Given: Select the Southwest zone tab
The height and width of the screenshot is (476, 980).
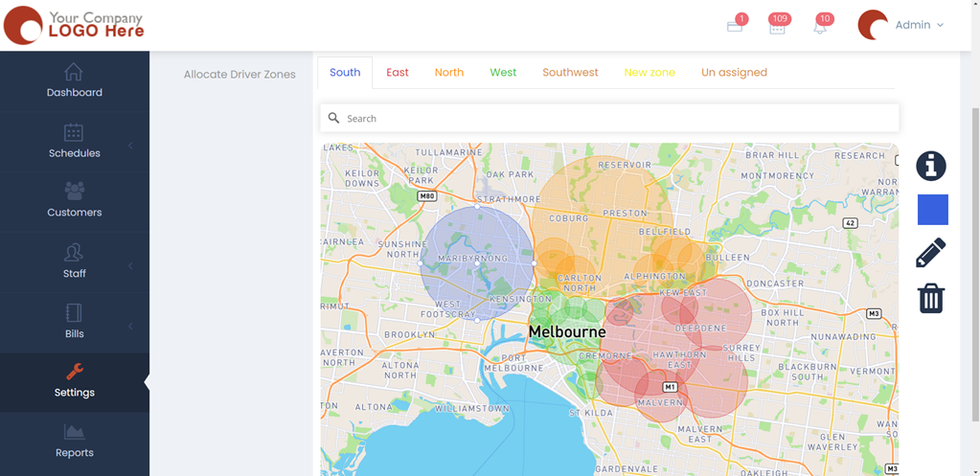Looking at the screenshot, I should pos(570,73).
